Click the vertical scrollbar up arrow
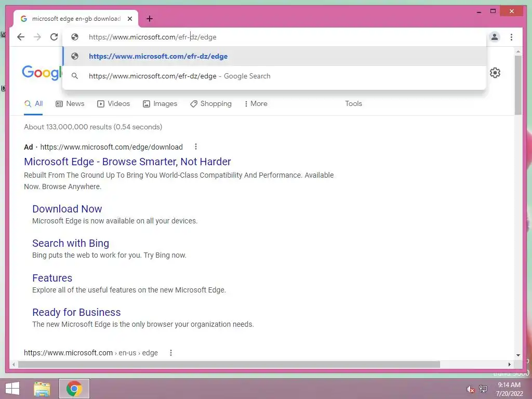Screen dimensions: 532x399 518,51
